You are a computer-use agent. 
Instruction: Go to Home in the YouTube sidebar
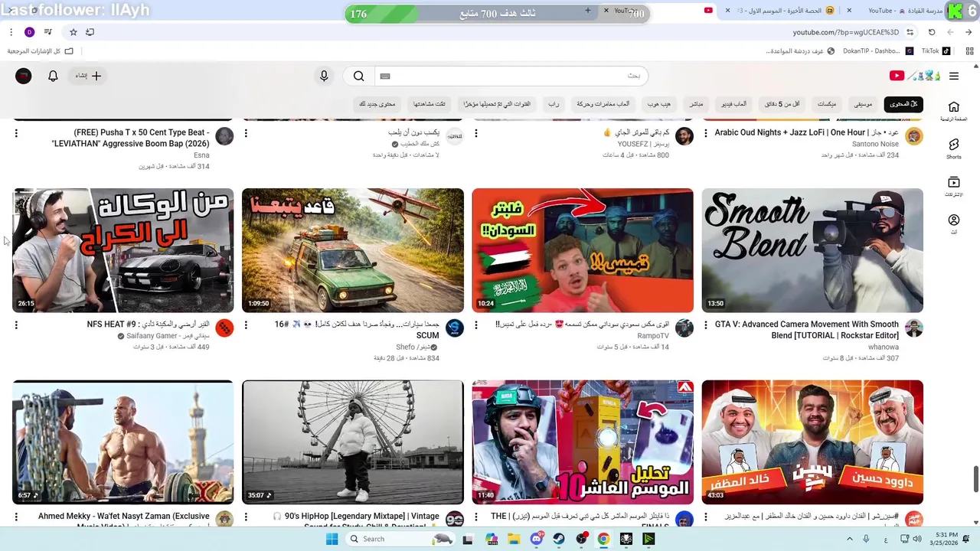[953, 111]
